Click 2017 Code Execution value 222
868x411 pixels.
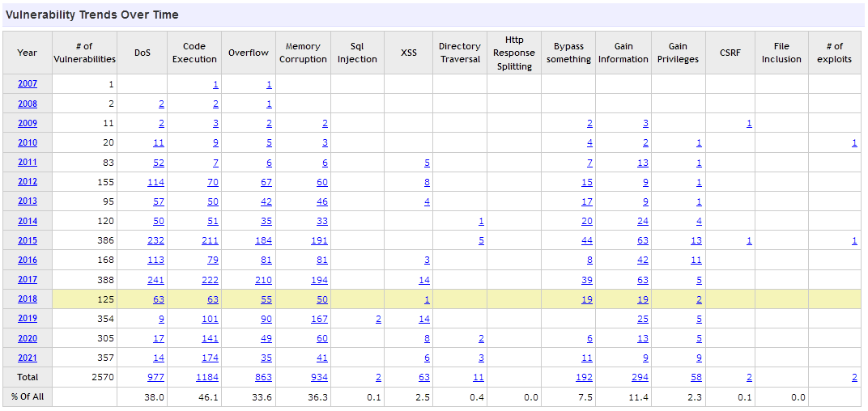coord(209,280)
